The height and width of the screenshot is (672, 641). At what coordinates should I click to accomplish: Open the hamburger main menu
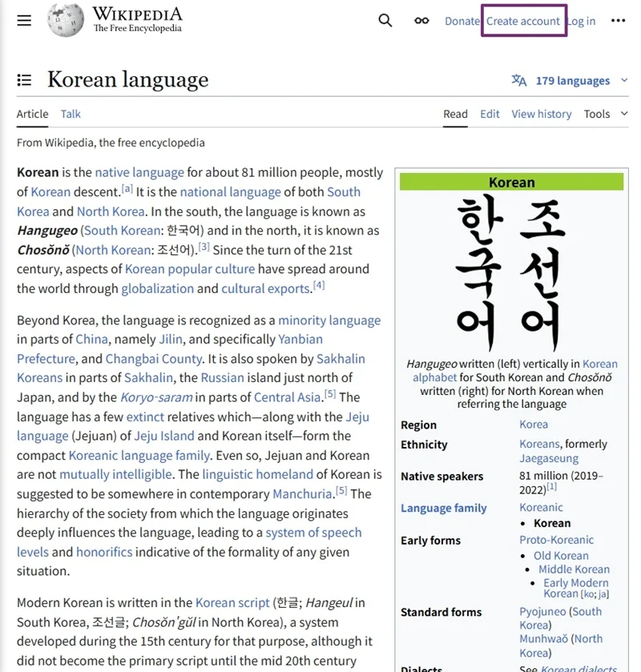(x=24, y=20)
